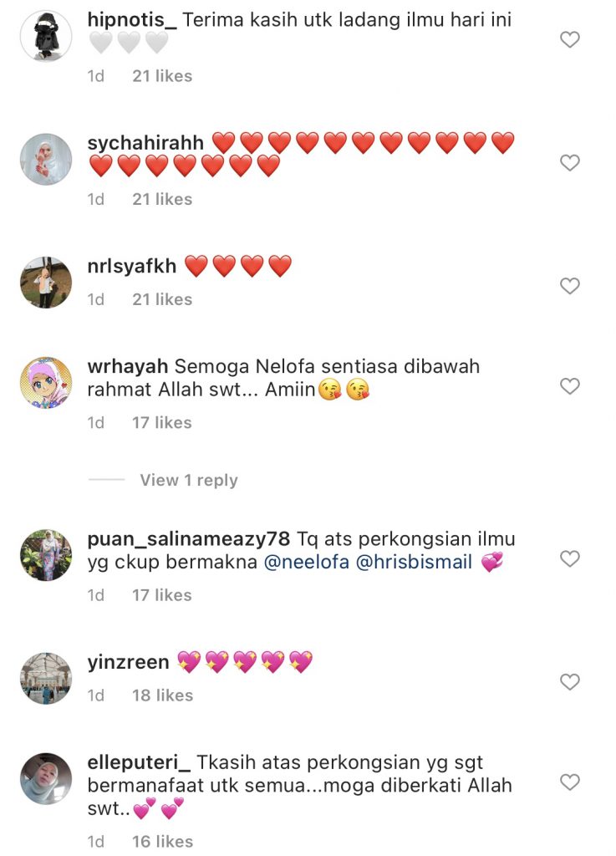
Task: View the 18 likes on yinzreen's comment
Action: pos(163,695)
